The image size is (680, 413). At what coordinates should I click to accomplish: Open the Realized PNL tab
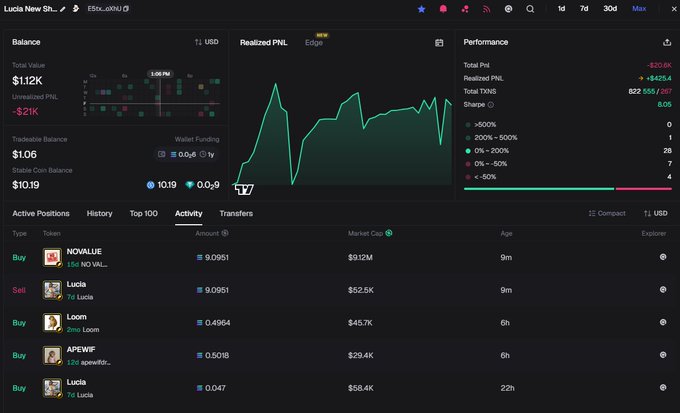pyautogui.click(x=264, y=43)
